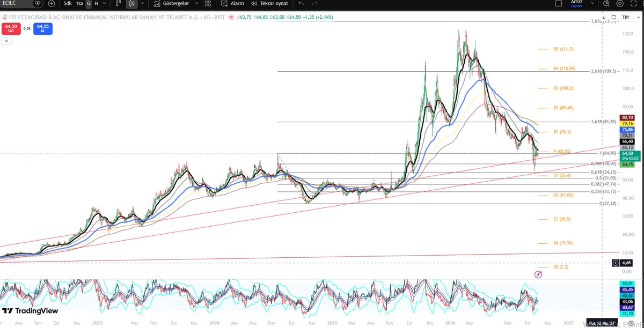The height and width of the screenshot is (328, 644).
Task: Click the Kaydet save link under Adsız
Action: [576, 6]
